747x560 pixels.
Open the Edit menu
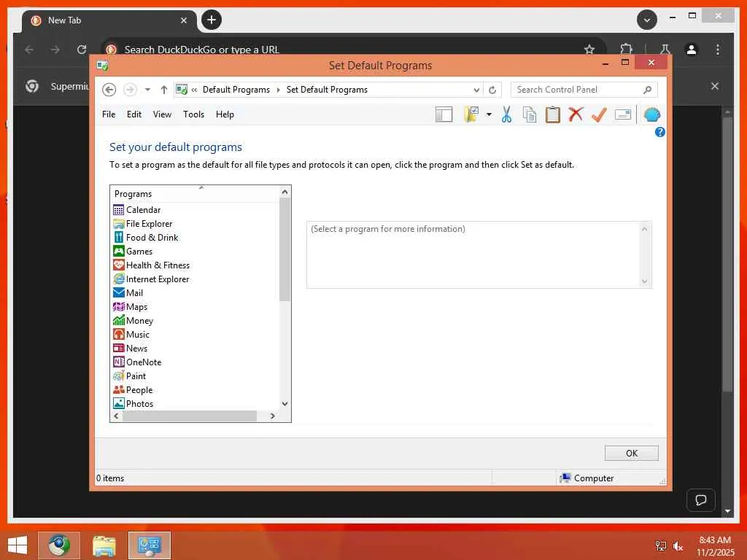(134, 114)
